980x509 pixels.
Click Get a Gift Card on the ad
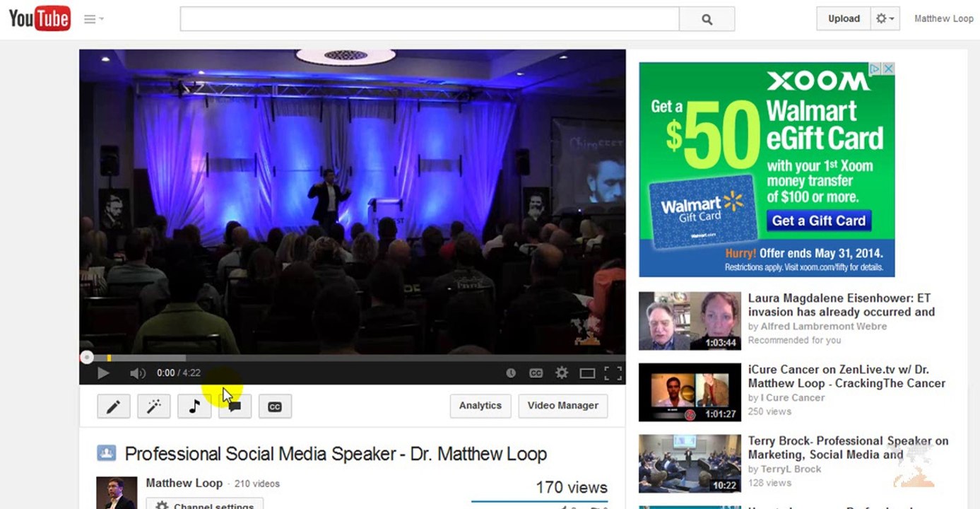(819, 221)
